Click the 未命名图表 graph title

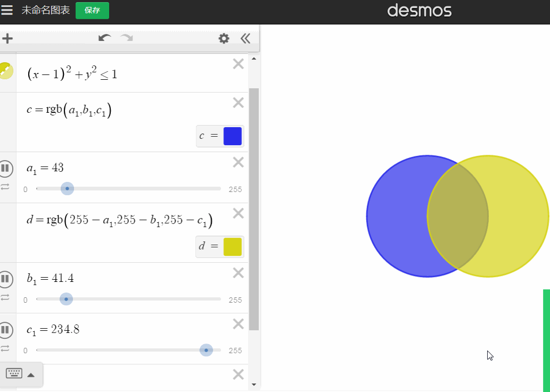click(x=46, y=10)
